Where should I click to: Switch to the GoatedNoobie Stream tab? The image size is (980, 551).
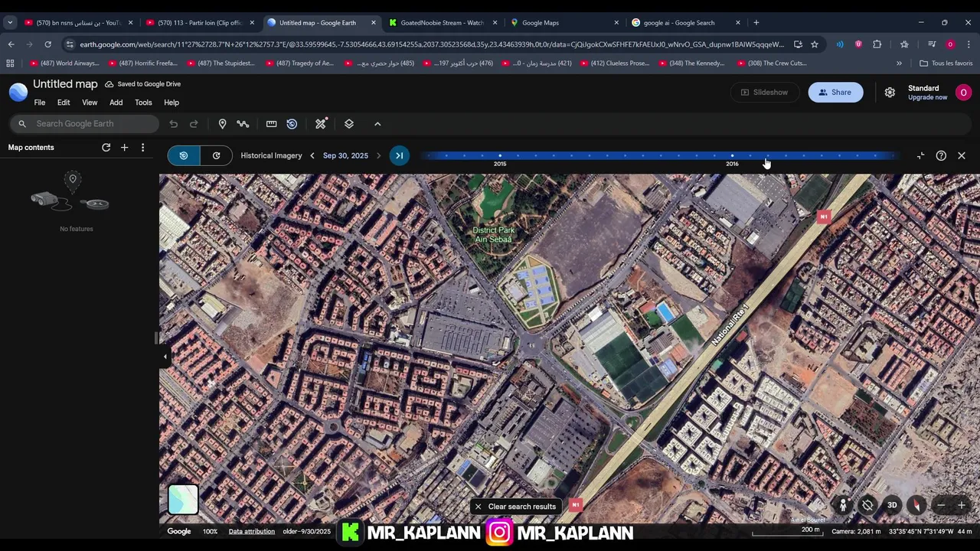click(443, 23)
